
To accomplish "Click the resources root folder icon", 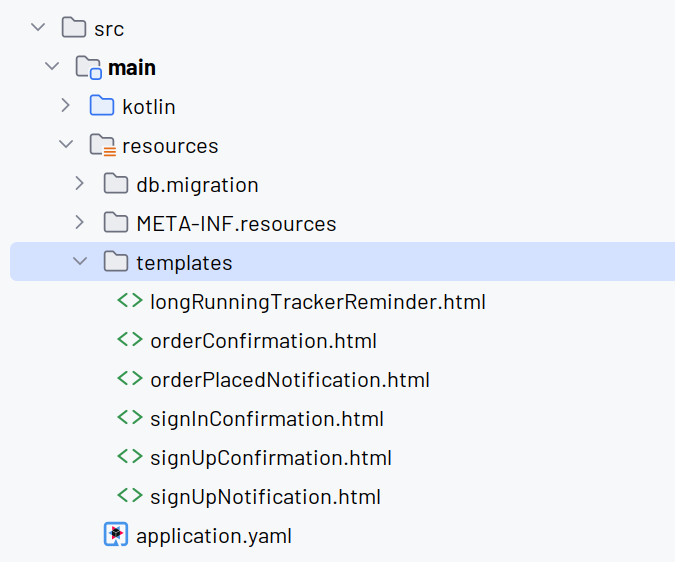I will click(102, 145).
